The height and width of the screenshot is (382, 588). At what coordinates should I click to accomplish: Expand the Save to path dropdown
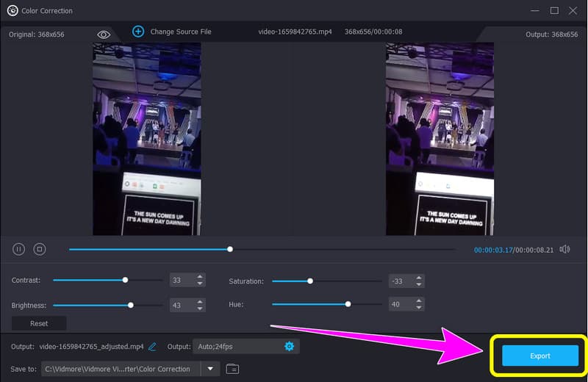(x=211, y=369)
